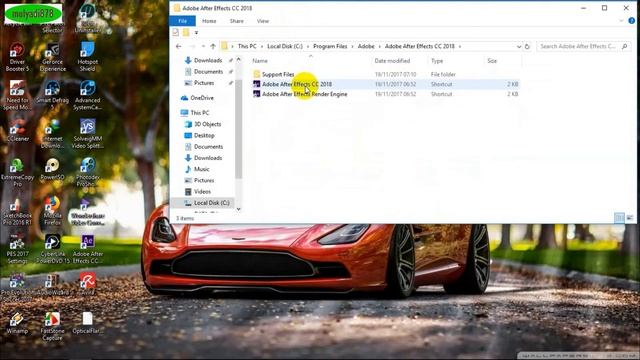
Task: Click Local Disk (C:) in the address path
Action: click(285, 47)
